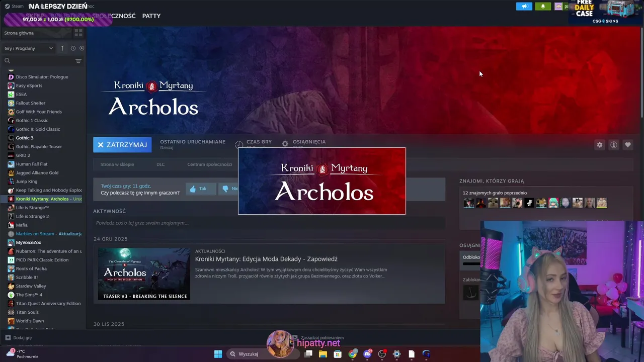Select Gothic II: Gold Classic
Image resolution: width=644 pixels, height=362 pixels.
[38, 129]
